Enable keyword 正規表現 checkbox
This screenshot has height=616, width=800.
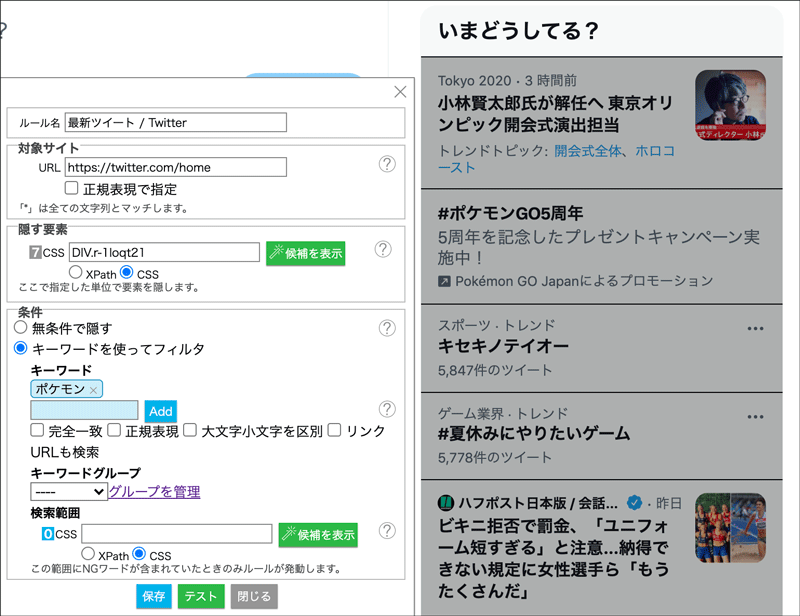pos(114,430)
